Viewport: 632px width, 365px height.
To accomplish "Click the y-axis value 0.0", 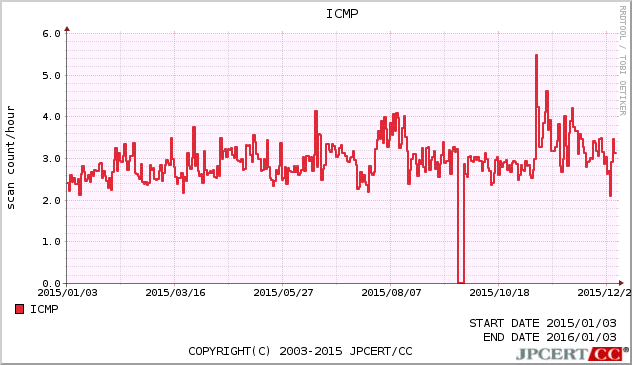I will [x=51, y=284].
